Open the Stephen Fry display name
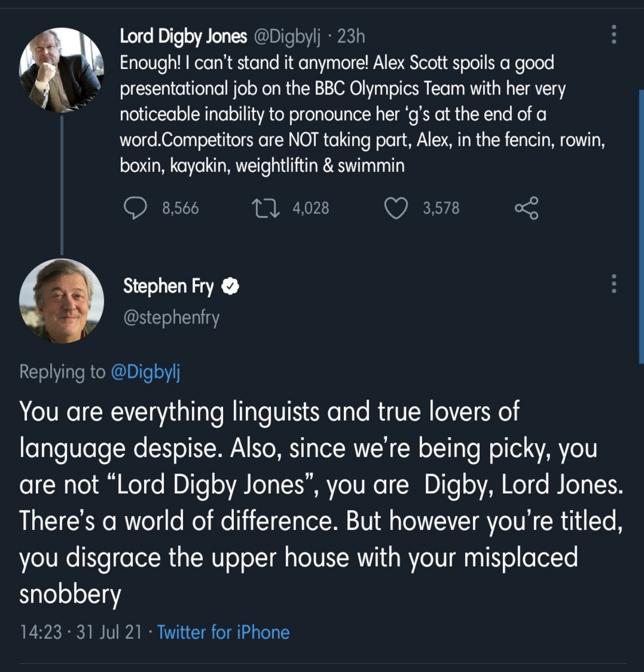Screen dimensions: 644x672 [x=169, y=286]
